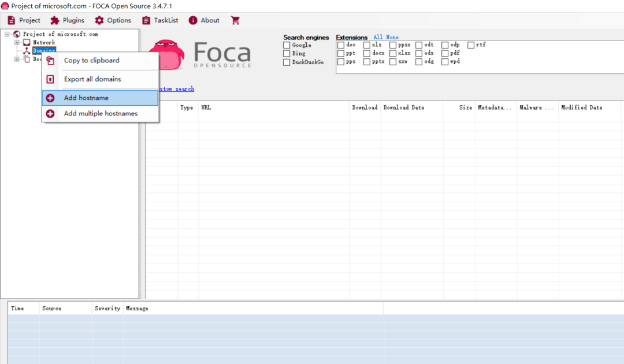Click the globe icon of project root
The image size is (624, 364).
(17, 34)
